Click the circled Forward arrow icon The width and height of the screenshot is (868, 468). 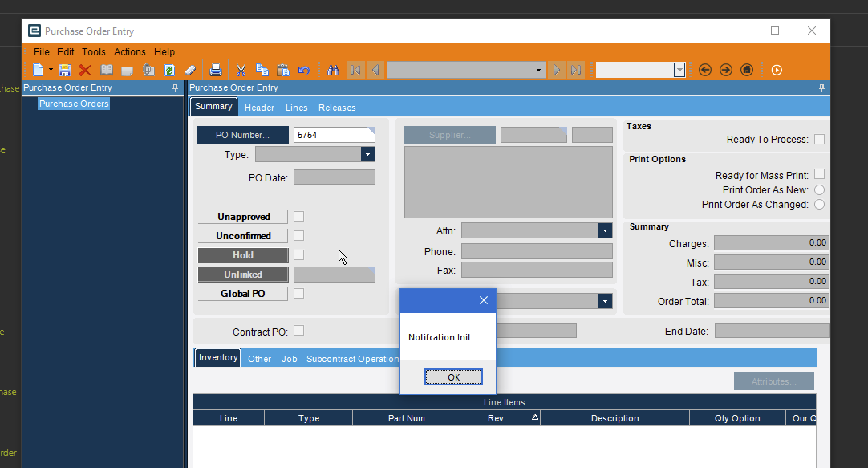(726, 70)
